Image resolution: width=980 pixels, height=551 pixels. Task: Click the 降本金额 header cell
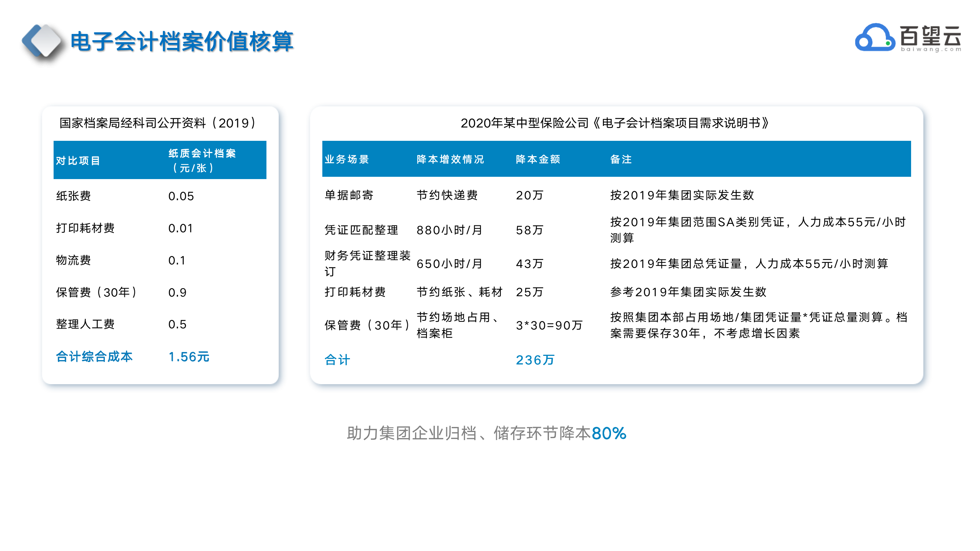pos(538,159)
